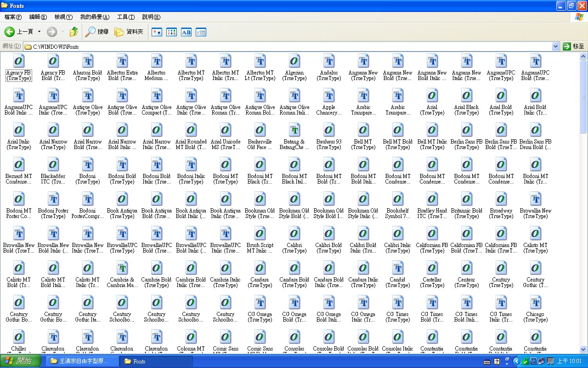Open the 說明(H) menu
The width and height of the screenshot is (588, 368).
[151, 17]
